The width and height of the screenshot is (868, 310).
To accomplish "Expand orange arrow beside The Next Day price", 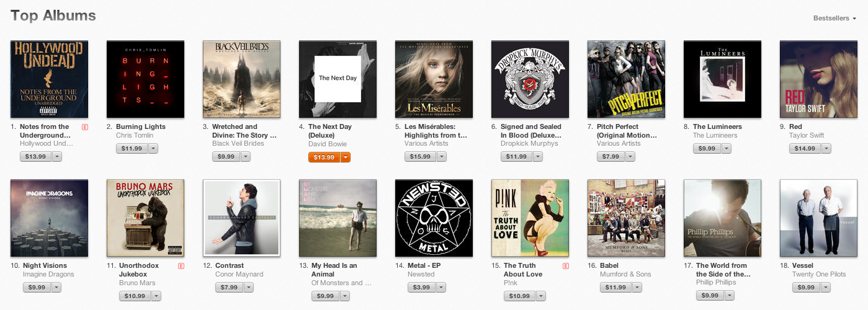I will 346,157.
